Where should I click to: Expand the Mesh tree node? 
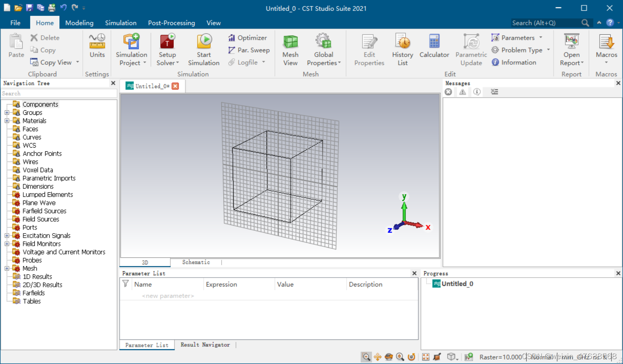point(7,268)
